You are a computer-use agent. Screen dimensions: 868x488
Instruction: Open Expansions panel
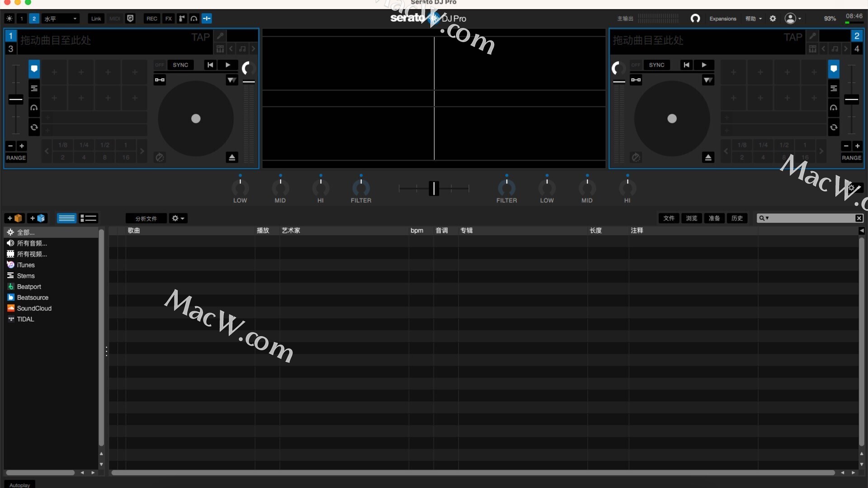722,19
